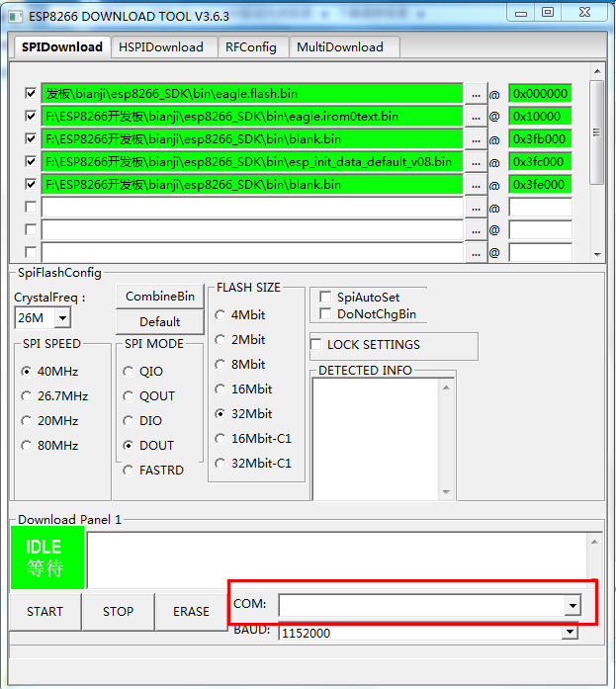The height and width of the screenshot is (689, 616).
Task: Select 2Mbit flash size
Action: tap(220, 340)
